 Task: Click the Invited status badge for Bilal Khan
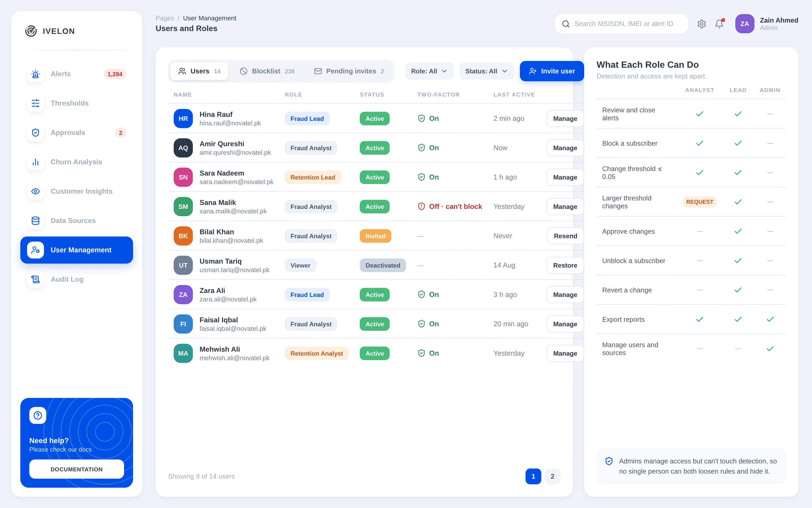pos(375,236)
